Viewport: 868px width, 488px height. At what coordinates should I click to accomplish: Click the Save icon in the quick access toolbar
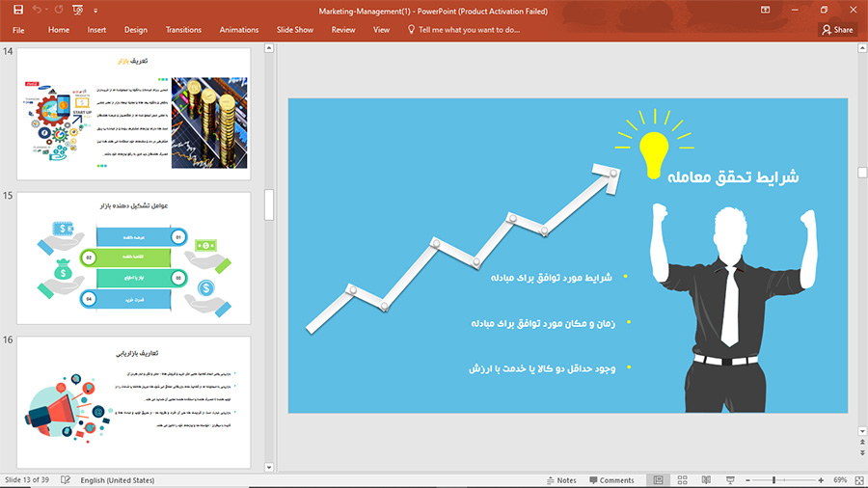coord(17,10)
